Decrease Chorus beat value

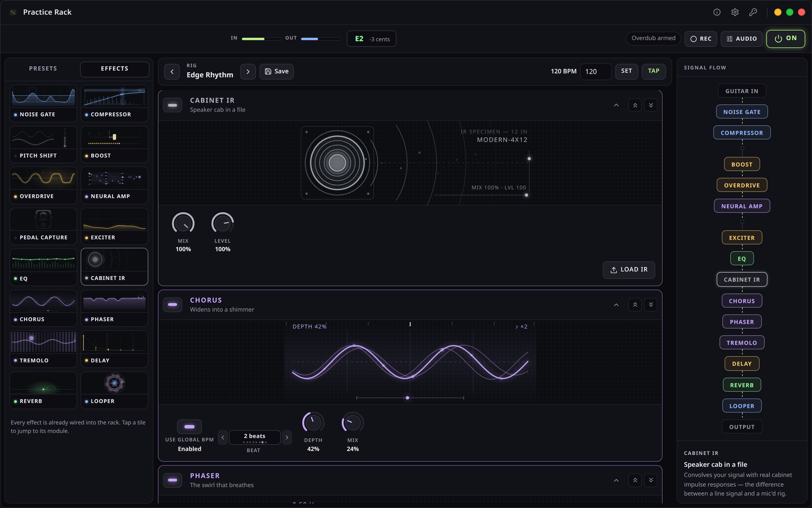pyautogui.click(x=223, y=437)
